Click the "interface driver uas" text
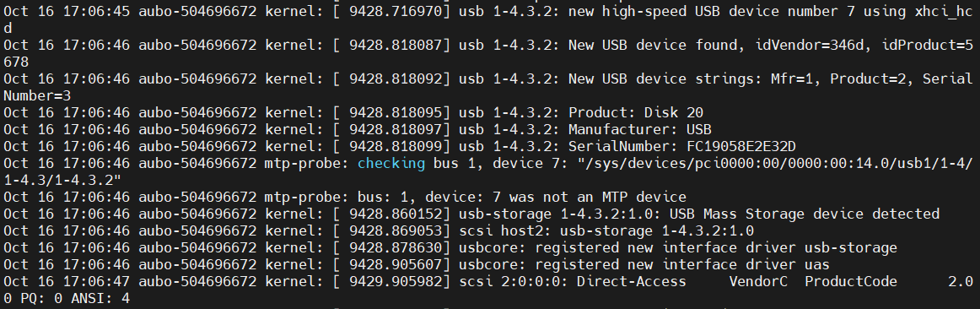 (746, 264)
